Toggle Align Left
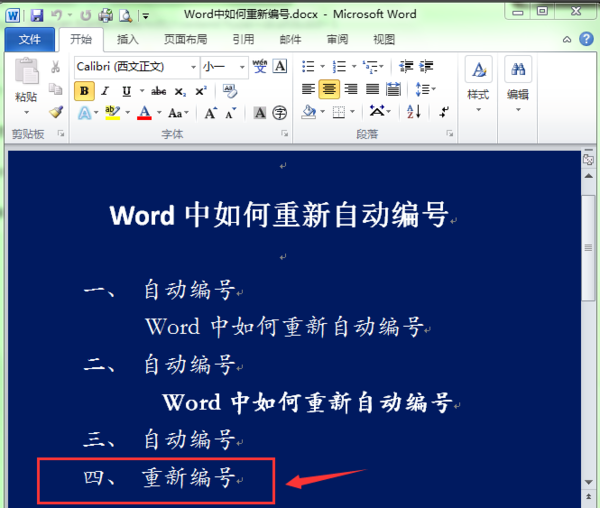This screenshot has height=508, width=600. click(x=308, y=89)
